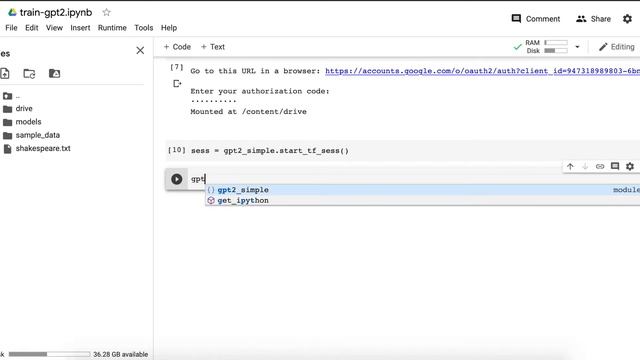Open the Comment panel

(x=536, y=19)
